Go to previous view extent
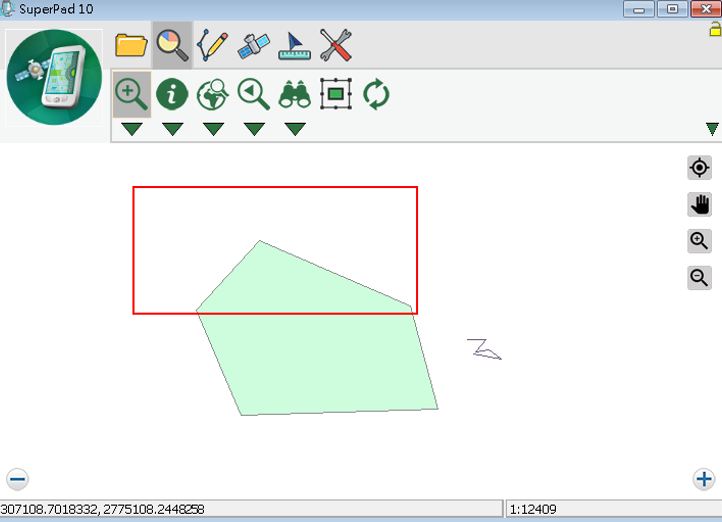This screenshot has height=522, width=722. pos(254,95)
